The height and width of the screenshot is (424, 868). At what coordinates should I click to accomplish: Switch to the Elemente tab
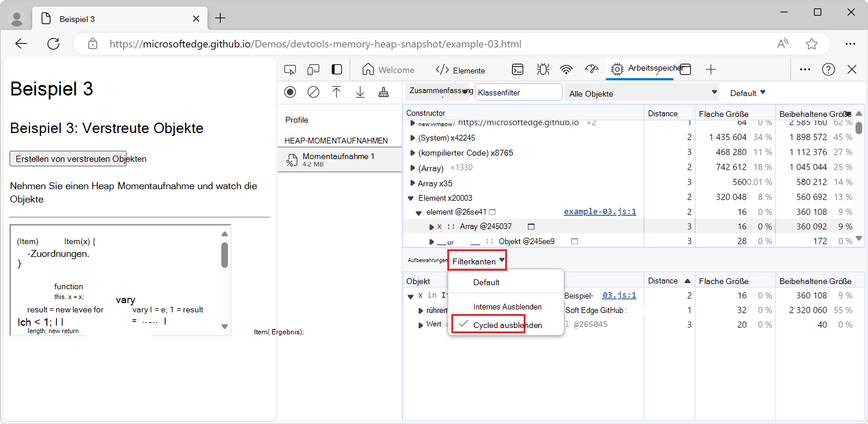point(461,70)
